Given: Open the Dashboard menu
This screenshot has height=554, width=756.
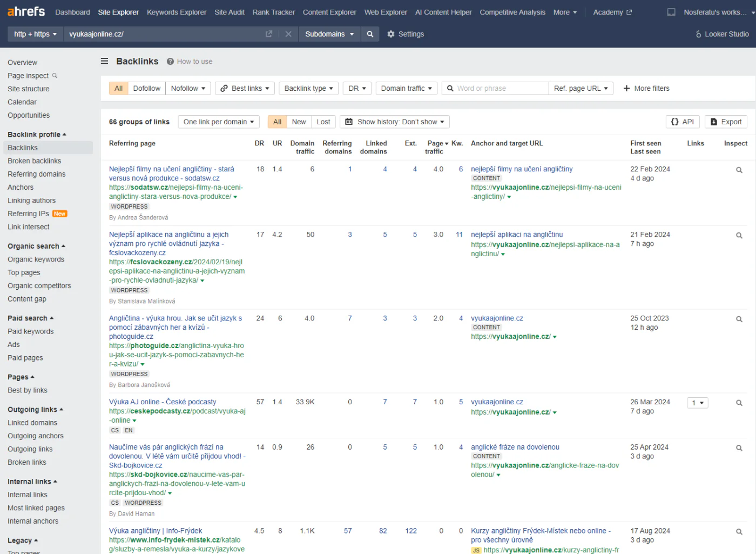Looking at the screenshot, I should coord(72,12).
